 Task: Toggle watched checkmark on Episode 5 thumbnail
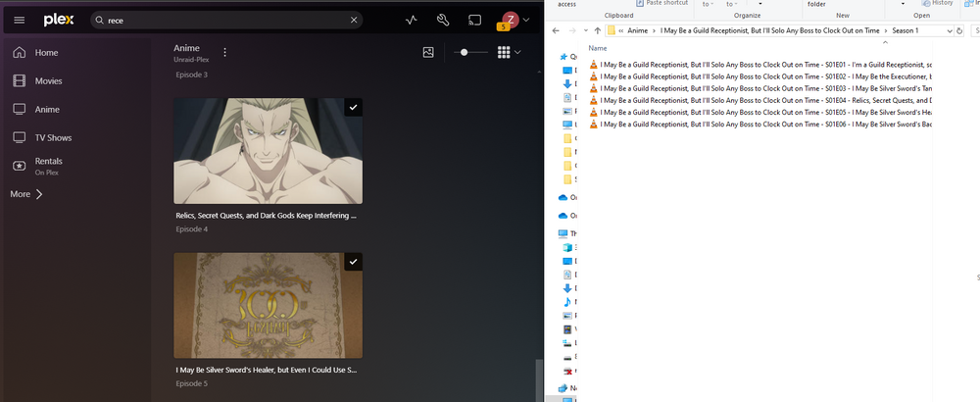(x=353, y=262)
